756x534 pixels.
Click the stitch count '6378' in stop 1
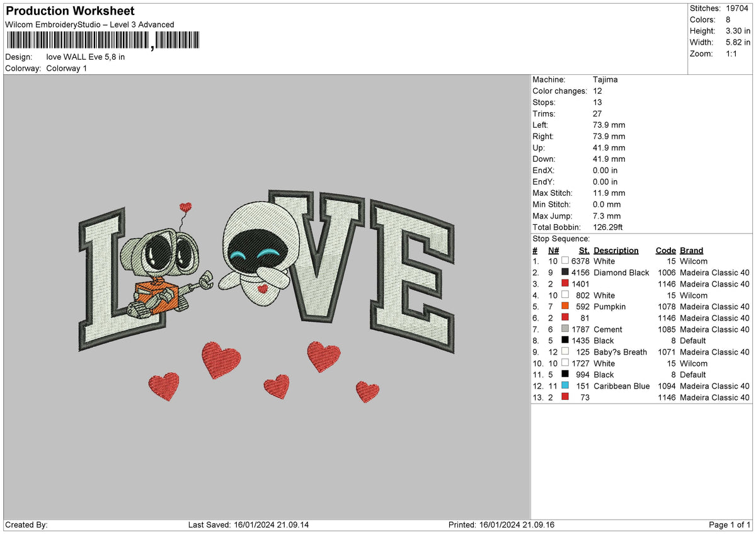pyautogui.click(x=580, y=261)
